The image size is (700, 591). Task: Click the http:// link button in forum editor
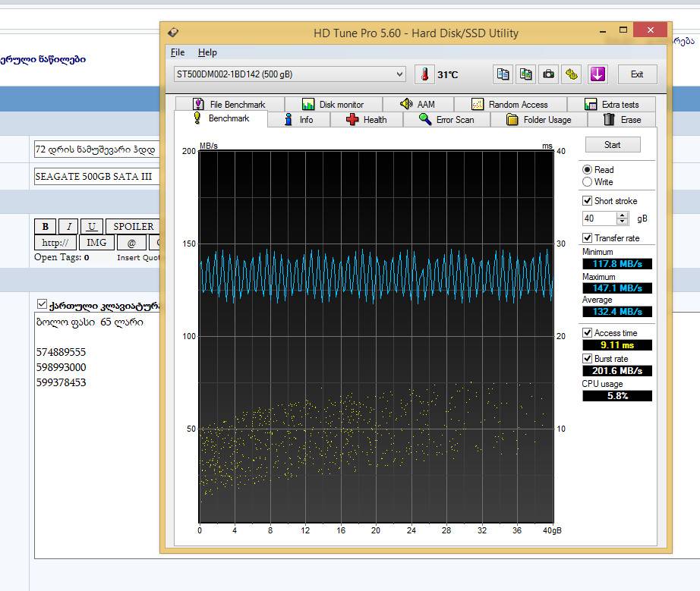click(55, 243)
